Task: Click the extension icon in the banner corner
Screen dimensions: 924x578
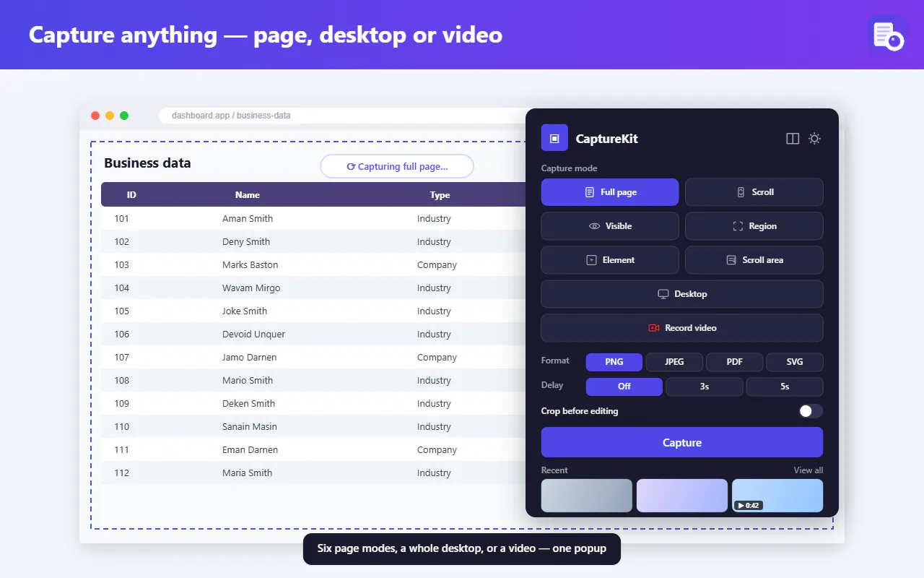Action: (887, 34)
